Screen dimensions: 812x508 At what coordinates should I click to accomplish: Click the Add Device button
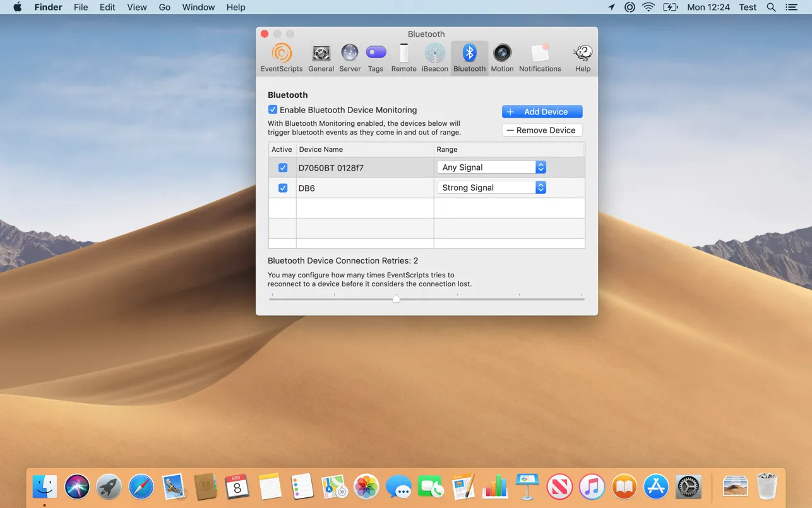[x=542, y=112]
